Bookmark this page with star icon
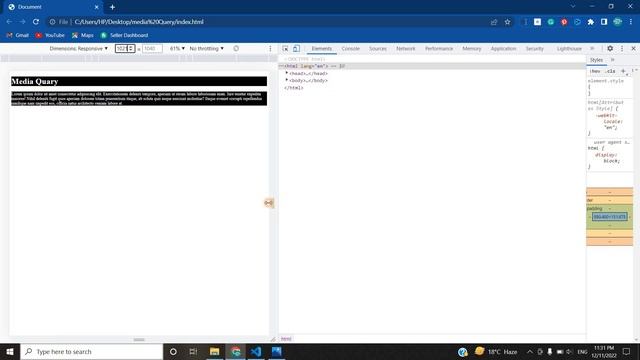Screen dimensions: 640x360 pyautogui.click(x=507, y=22)
